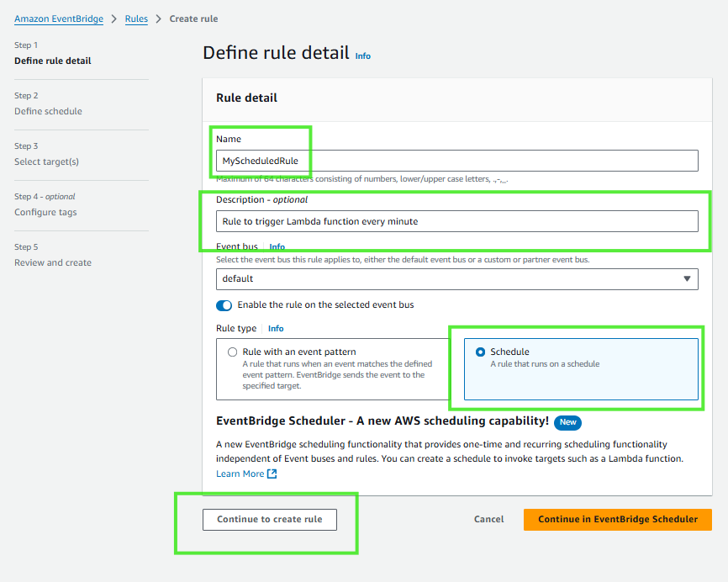Image resolution: width=728 pixels, height=582 pixels.
Task: Click the external link icon beside Learn More
Action: point(272,474)
